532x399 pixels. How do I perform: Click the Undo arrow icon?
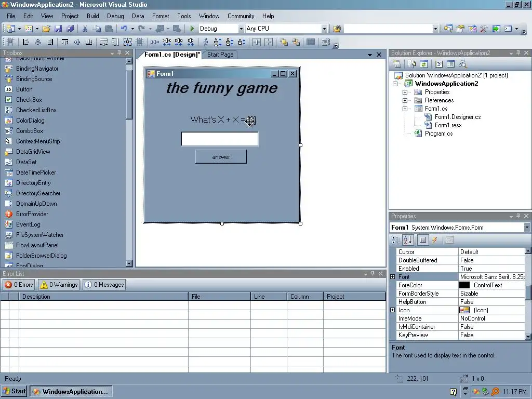point(124,29)
